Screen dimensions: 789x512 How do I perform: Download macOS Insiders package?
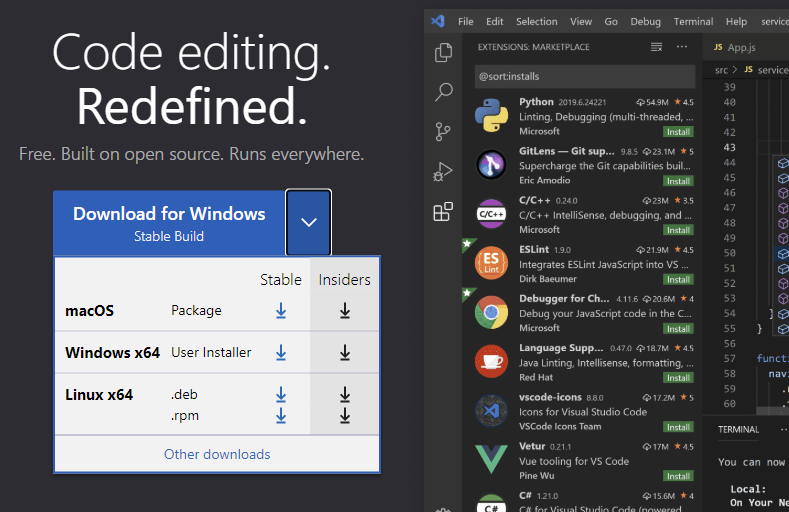pyautogui.click(x=345, y=311)
